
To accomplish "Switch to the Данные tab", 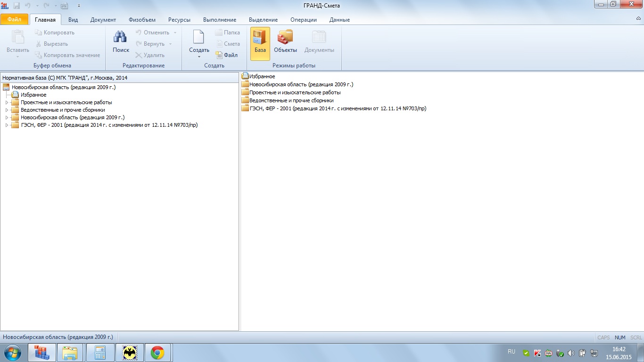I will (339, 20).
